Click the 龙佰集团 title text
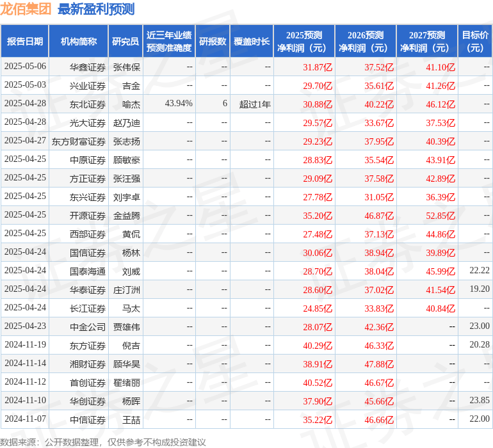This screenshot has width=493, height=448. coord(26,9)
